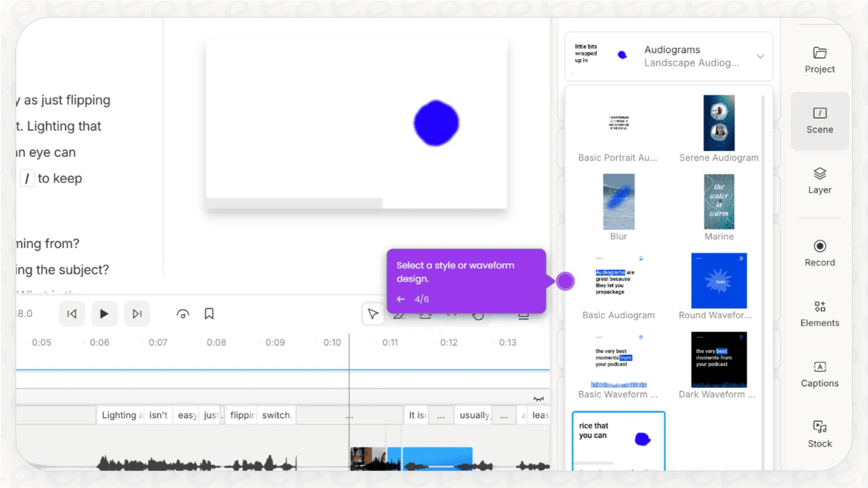Click the word 'switch' in the transcript track
868x488 pixels.
(x=276, y=415)
